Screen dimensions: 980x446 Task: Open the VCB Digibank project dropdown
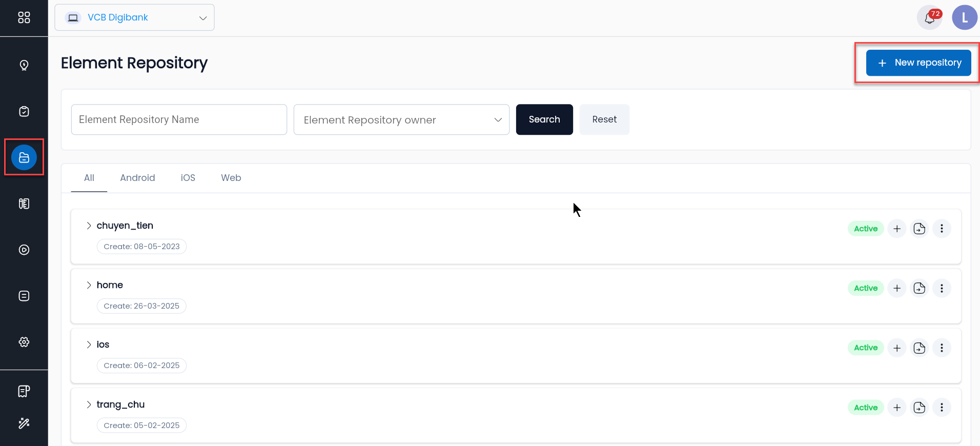134,17
